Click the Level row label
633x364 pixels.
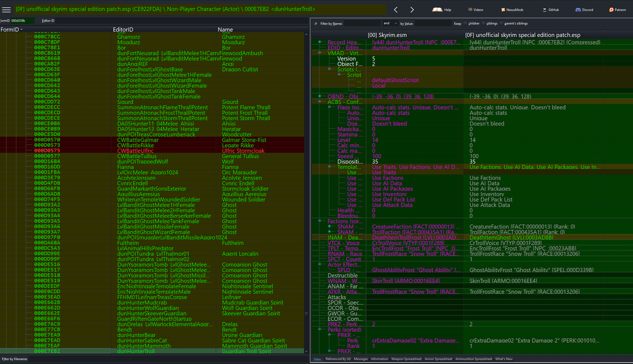pos(345,140)
